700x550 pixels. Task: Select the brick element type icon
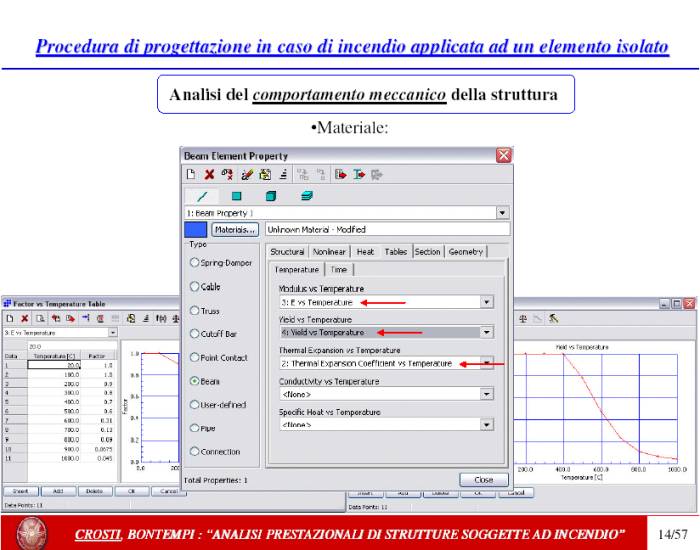pos(271,197)
